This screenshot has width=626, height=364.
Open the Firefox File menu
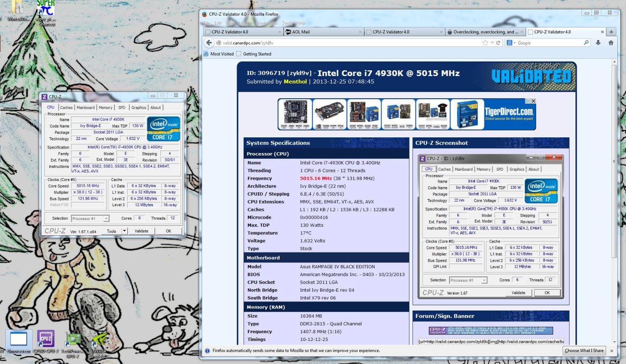[207, 23]
